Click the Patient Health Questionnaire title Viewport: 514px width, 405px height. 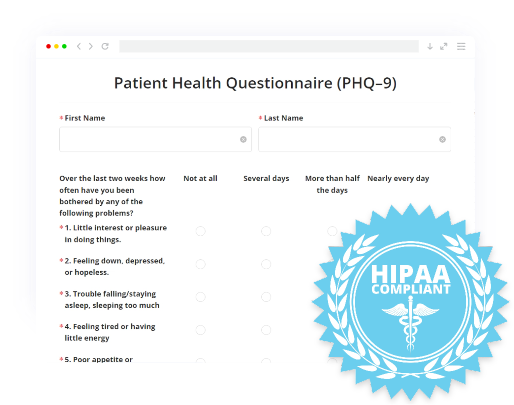255,83
